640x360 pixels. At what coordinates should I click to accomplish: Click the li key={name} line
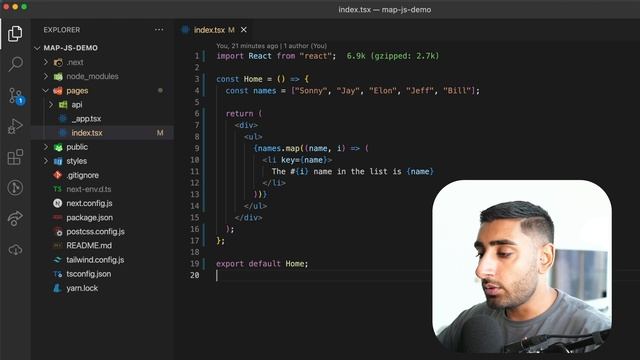297,160
